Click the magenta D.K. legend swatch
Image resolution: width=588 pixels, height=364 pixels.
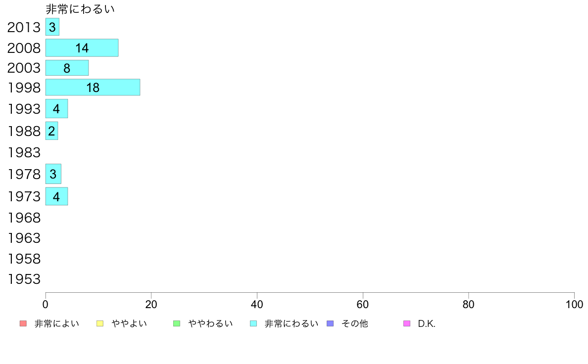pos(407,323)
